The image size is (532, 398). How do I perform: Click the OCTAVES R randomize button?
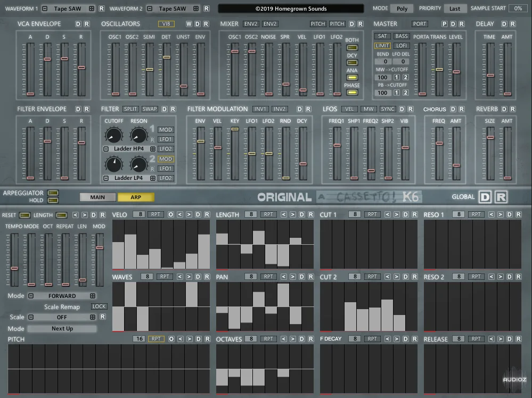(x=311, y=339)
